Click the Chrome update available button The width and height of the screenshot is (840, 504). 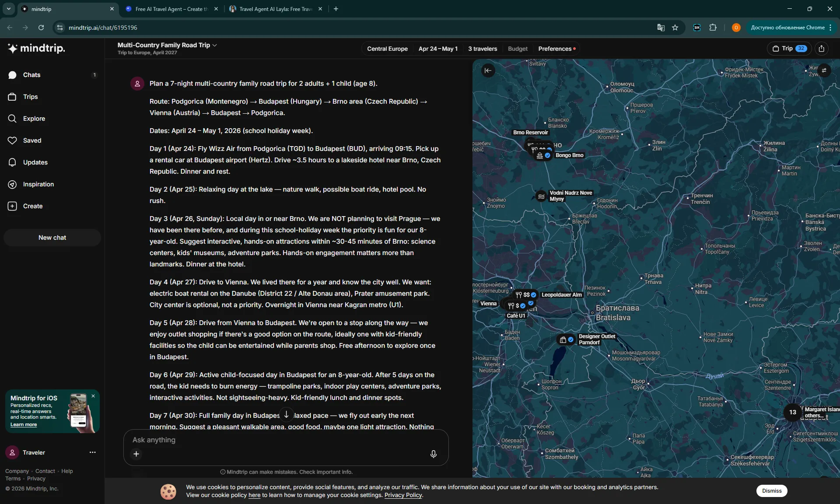791,28
